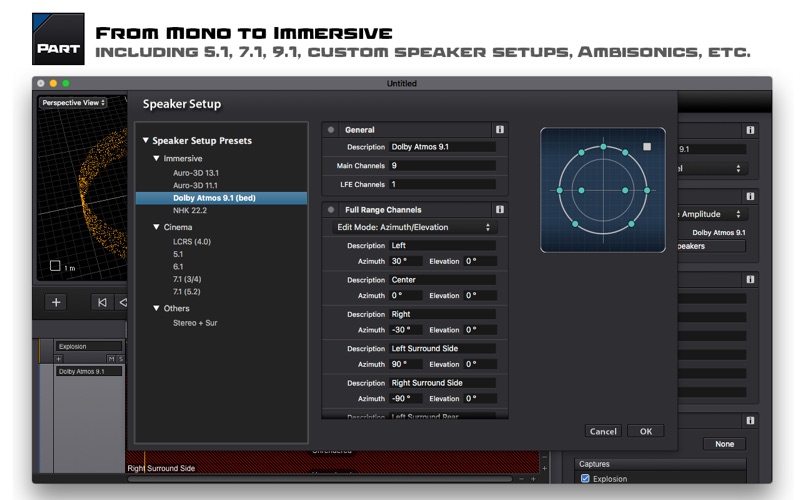Toggle the Full Range Channels round indicator
Image resolution: width=800 pixels, height=500 pixels.
[x=331, y=210]
